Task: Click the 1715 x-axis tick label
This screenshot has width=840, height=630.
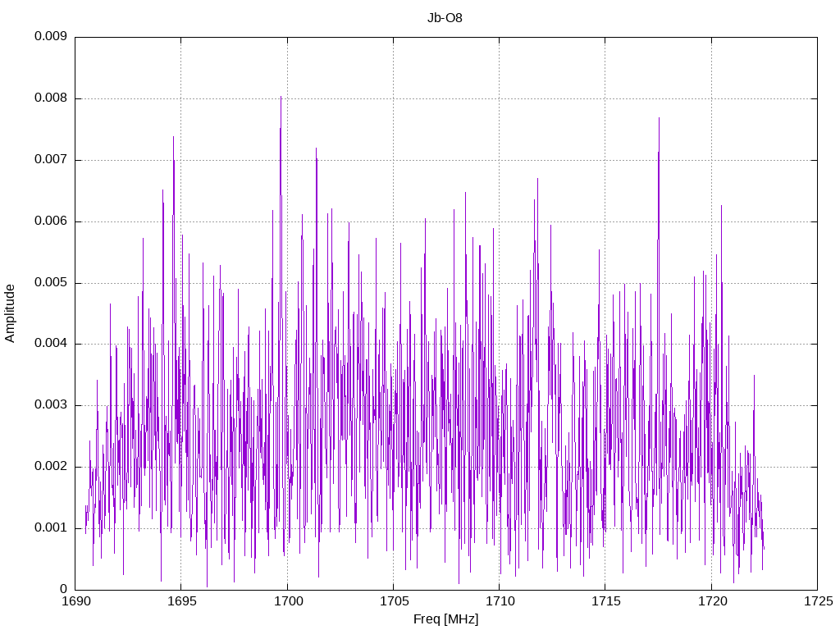Action: (606, 601)
